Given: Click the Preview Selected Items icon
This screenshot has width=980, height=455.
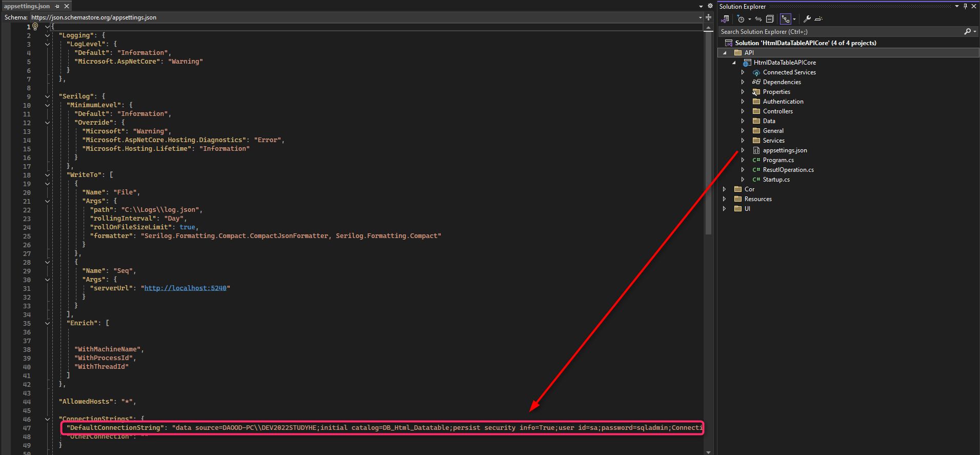Looking at the screenshot, I should click(x=818, y=19).
